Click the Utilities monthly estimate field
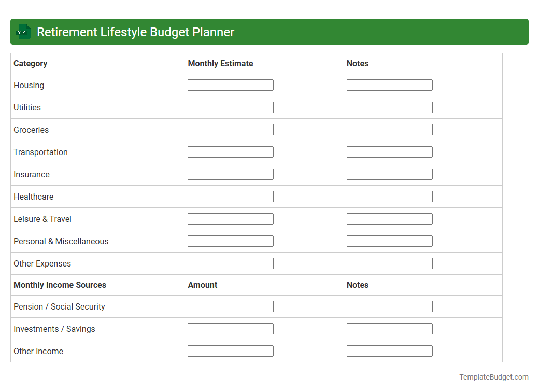 [230, 107]
